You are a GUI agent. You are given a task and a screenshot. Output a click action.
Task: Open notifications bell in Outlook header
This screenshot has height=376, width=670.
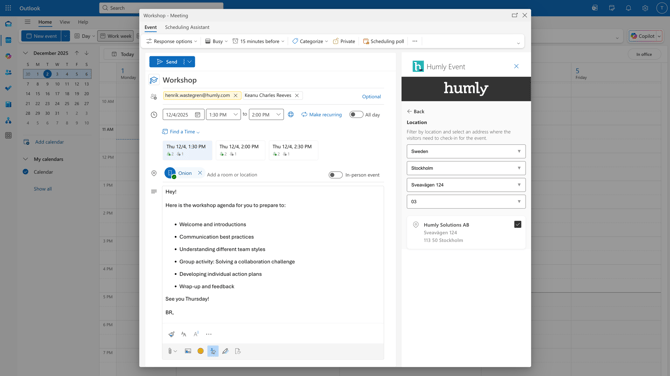(629, 8)
